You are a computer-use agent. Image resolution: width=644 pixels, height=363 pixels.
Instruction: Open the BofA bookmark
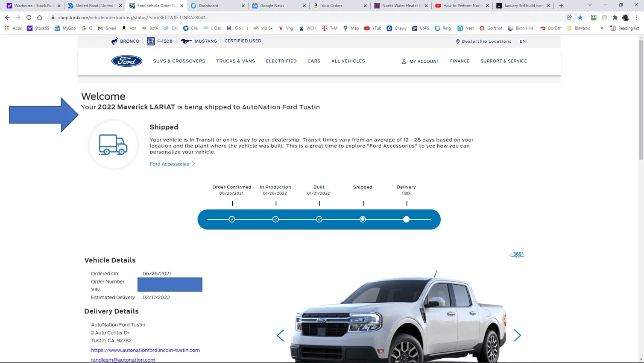click(x=150, y=28)
